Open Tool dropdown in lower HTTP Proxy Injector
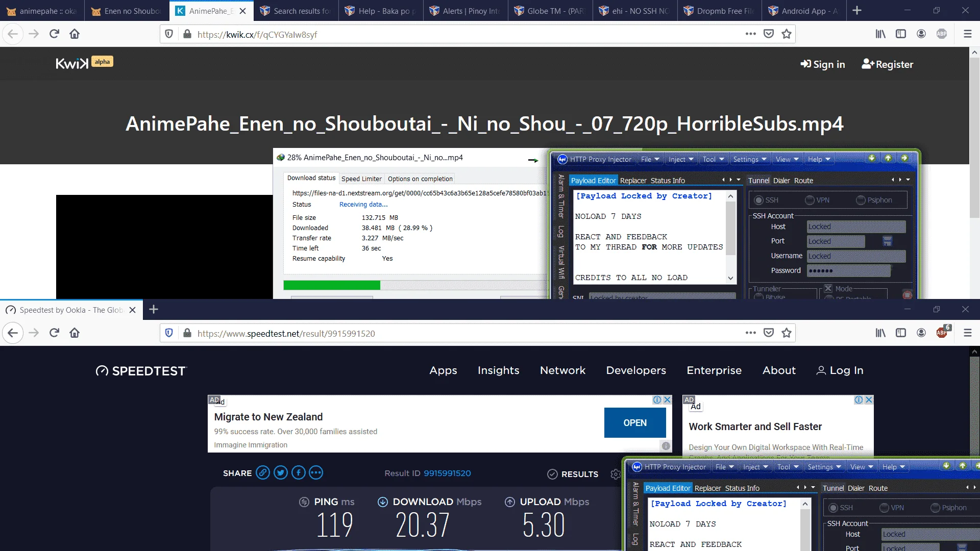 (788, 467)
